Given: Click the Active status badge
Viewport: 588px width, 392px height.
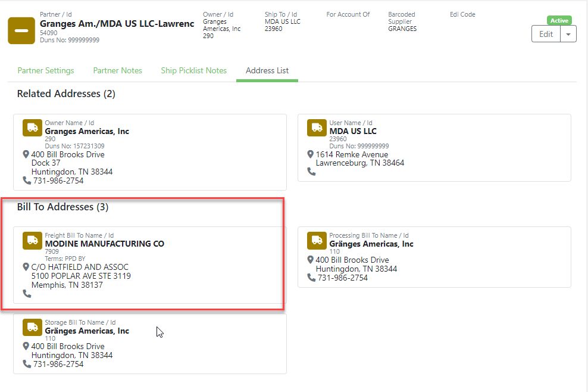Looking at the screenshot, I should 559,21.
